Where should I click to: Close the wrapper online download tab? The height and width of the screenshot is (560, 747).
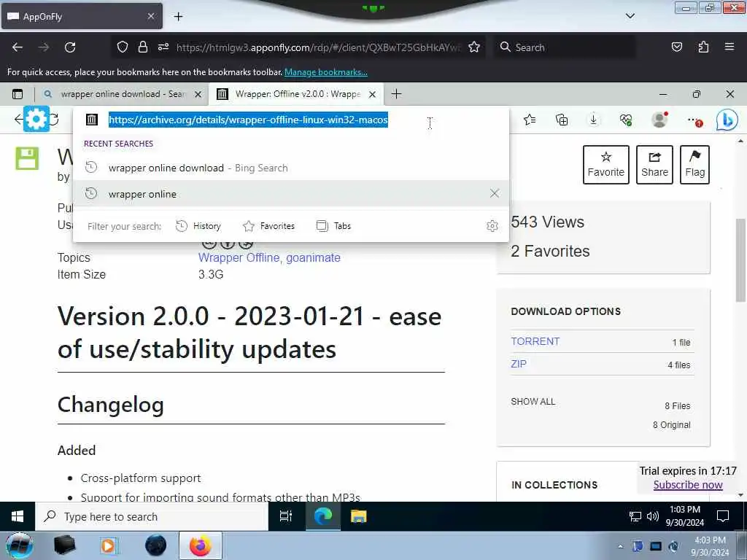pyautogui.click(x=198, y=94)
